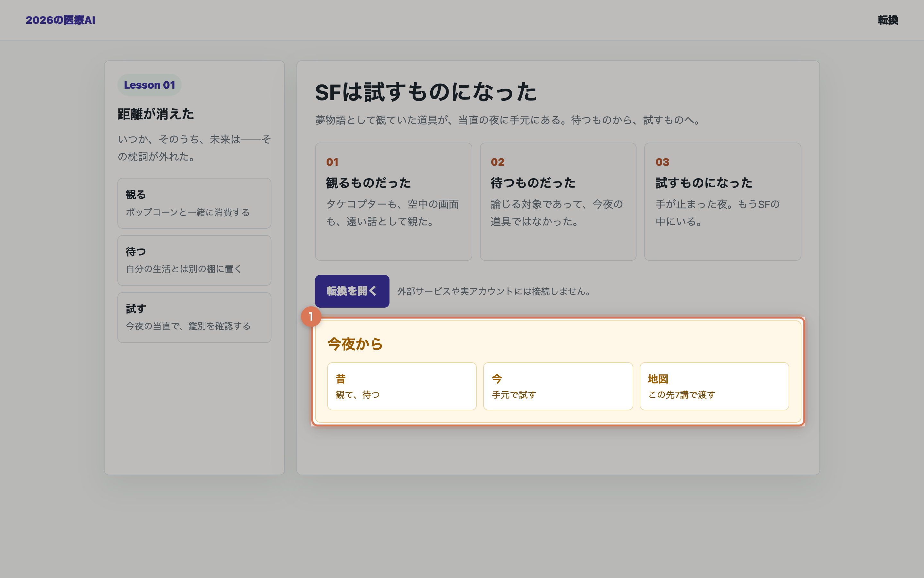Click the 2026の医療AI site title
The height and width of the screenshot is (578, 924).
60,20
